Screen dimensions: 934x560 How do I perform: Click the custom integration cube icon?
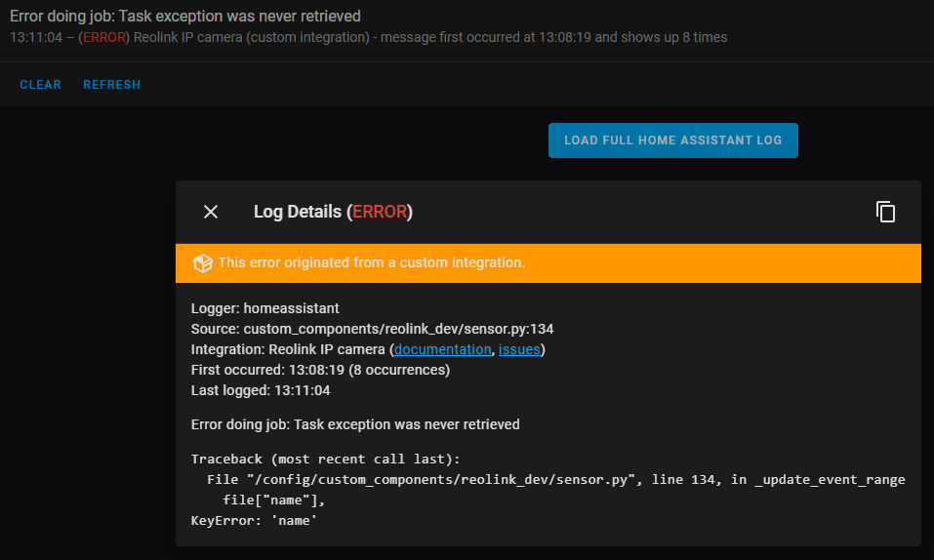[203, 262]
